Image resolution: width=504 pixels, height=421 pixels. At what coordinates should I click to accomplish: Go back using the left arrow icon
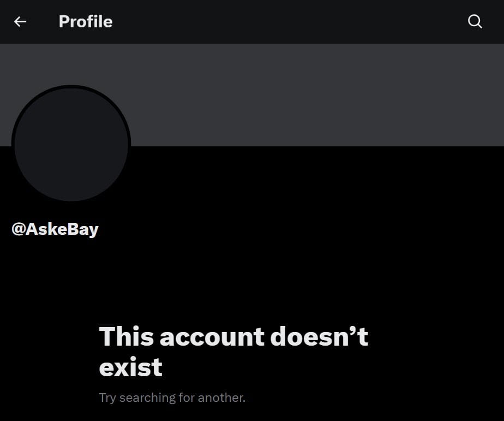click(x=20, y=21)
